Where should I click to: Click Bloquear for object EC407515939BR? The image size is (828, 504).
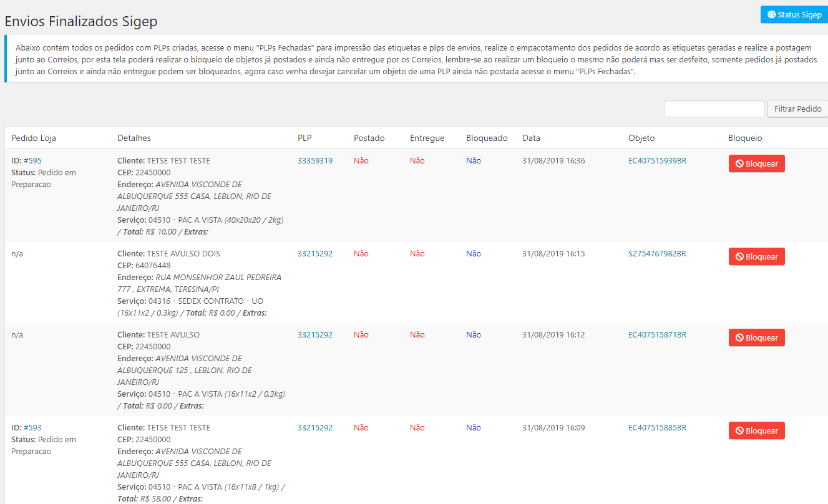point(756,163)
